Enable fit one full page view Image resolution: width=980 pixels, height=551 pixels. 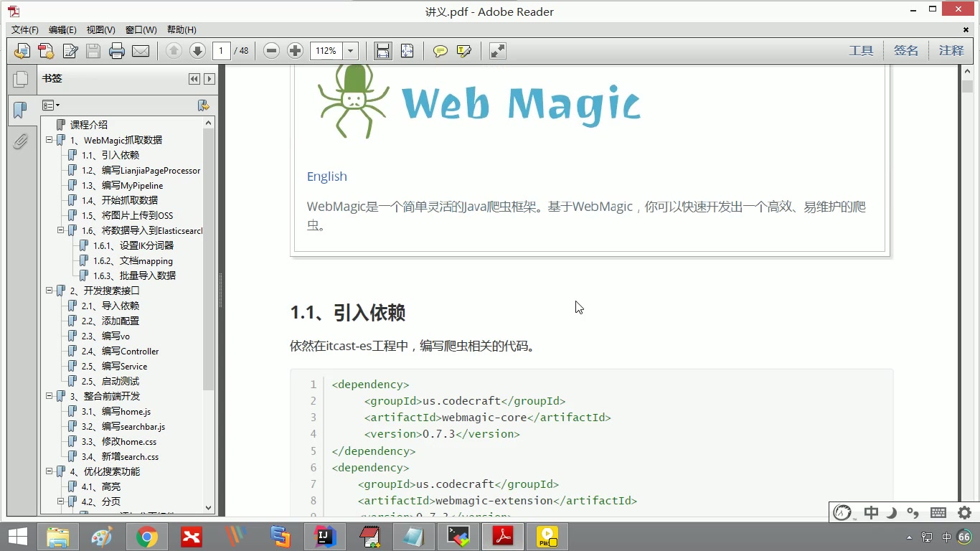pos(407,51)
